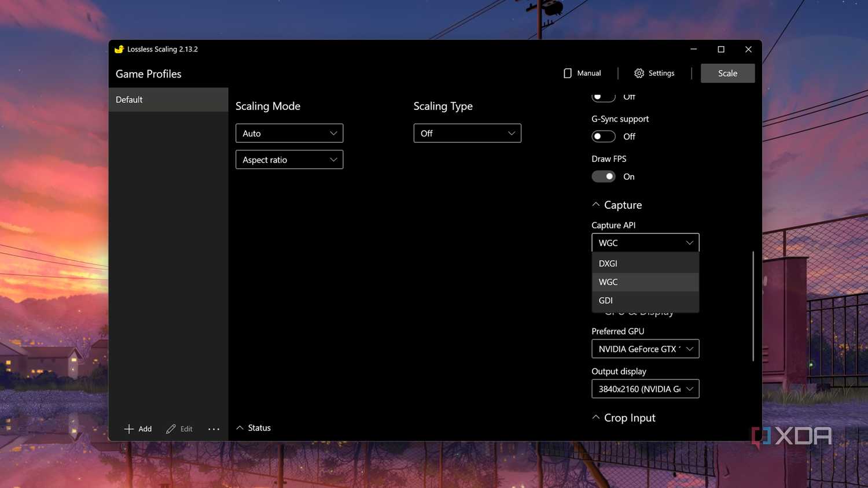Click the Output display label
Screen dimensions: 868x488
(x=619, y=372)
